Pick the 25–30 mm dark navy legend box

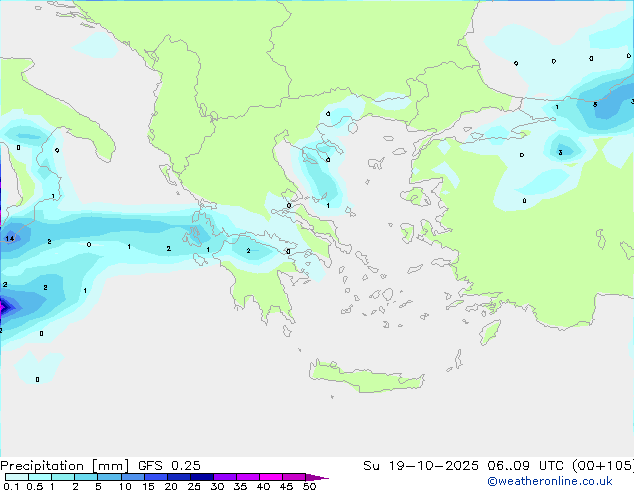(x=202, y=477)
